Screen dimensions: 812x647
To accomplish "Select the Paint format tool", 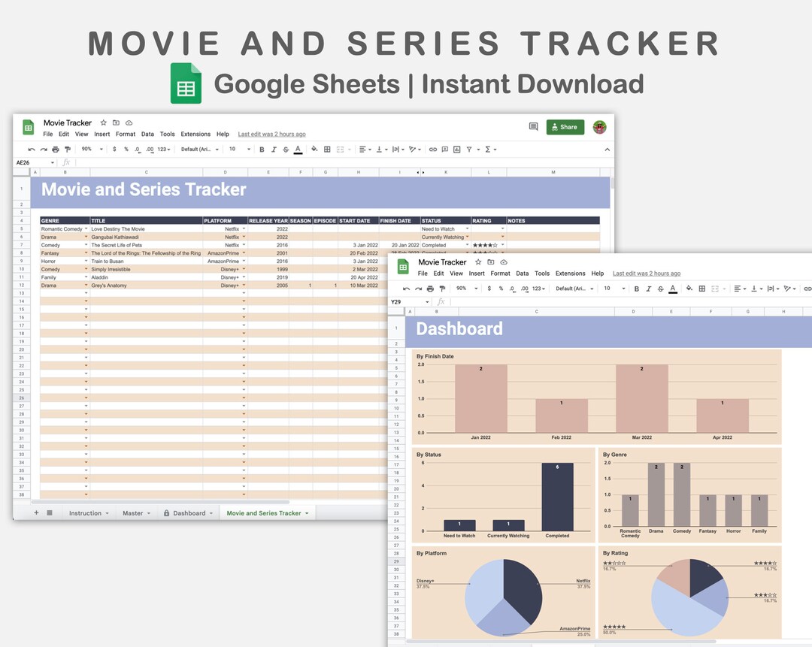I will pyautogui.click(x=68, y=149).
